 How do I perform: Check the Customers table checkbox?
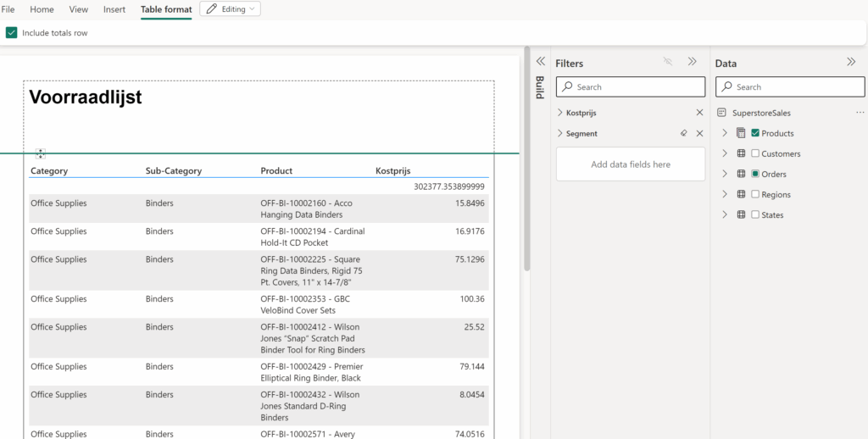(755, 153)
